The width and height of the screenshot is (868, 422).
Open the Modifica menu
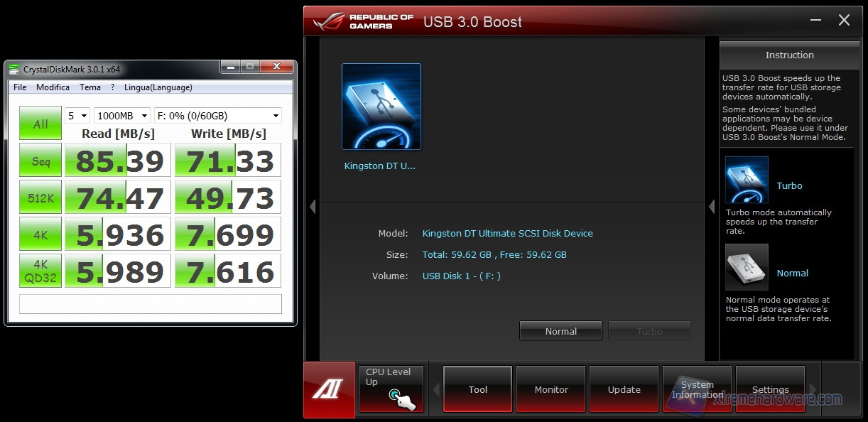tap(53, 87)
